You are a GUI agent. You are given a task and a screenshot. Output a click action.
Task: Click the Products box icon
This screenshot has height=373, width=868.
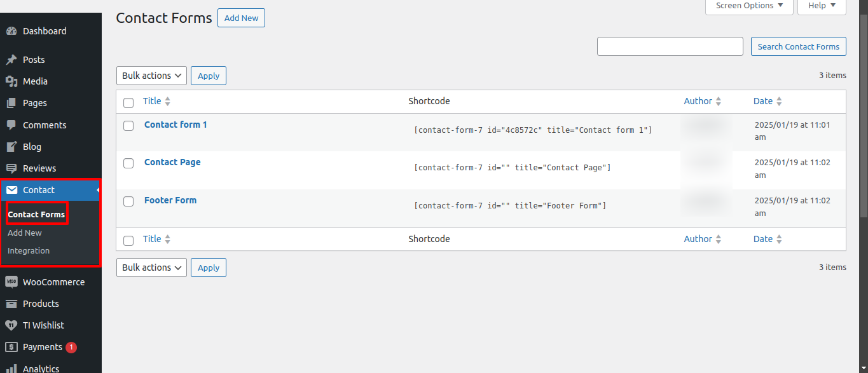[x=11, y=304]
